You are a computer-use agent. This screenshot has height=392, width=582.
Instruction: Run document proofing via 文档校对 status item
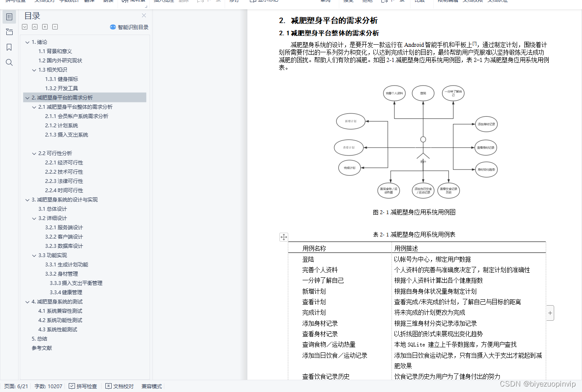[119, 386]
